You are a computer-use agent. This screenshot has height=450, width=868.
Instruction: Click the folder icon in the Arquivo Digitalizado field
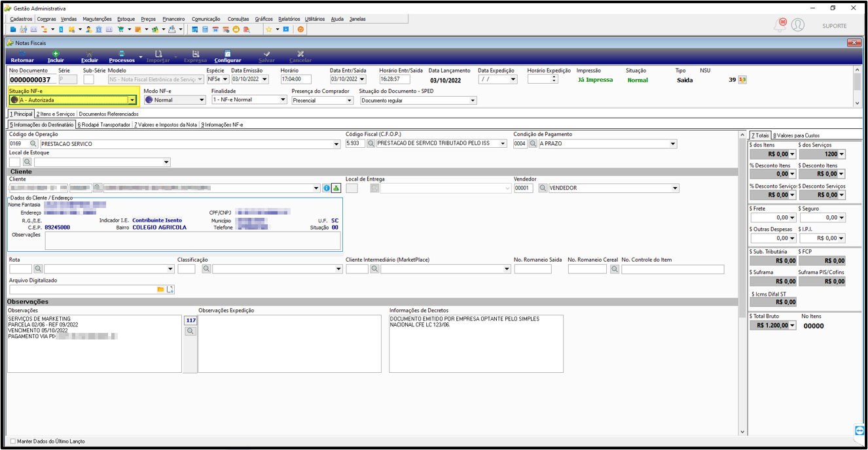(160, 289)
